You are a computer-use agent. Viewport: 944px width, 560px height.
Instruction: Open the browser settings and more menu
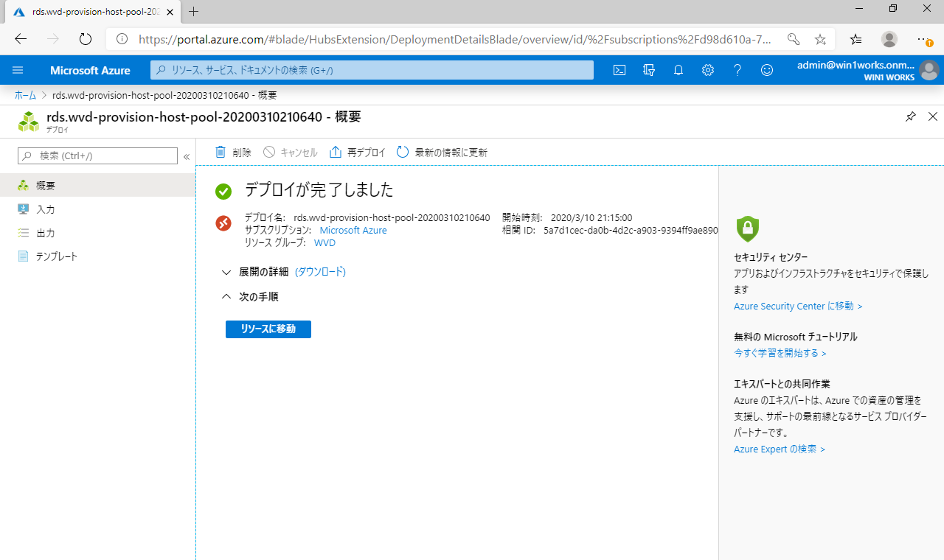coord(924,39)
